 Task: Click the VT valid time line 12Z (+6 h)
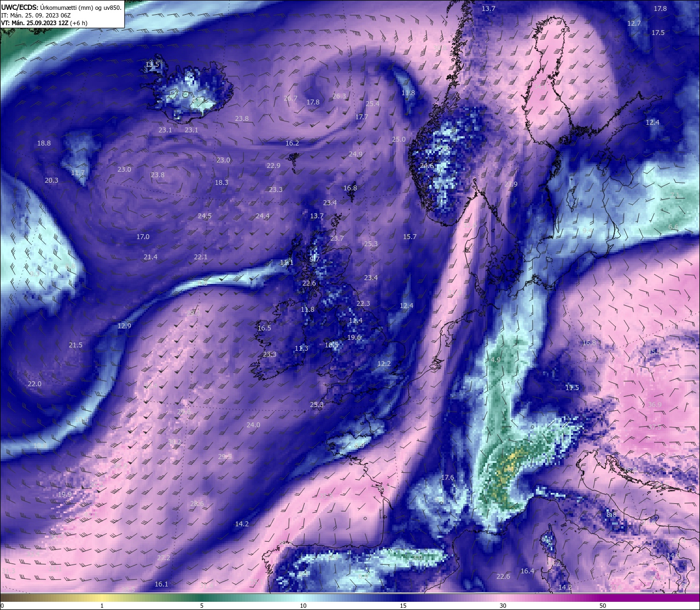click(x=44, y=23)
